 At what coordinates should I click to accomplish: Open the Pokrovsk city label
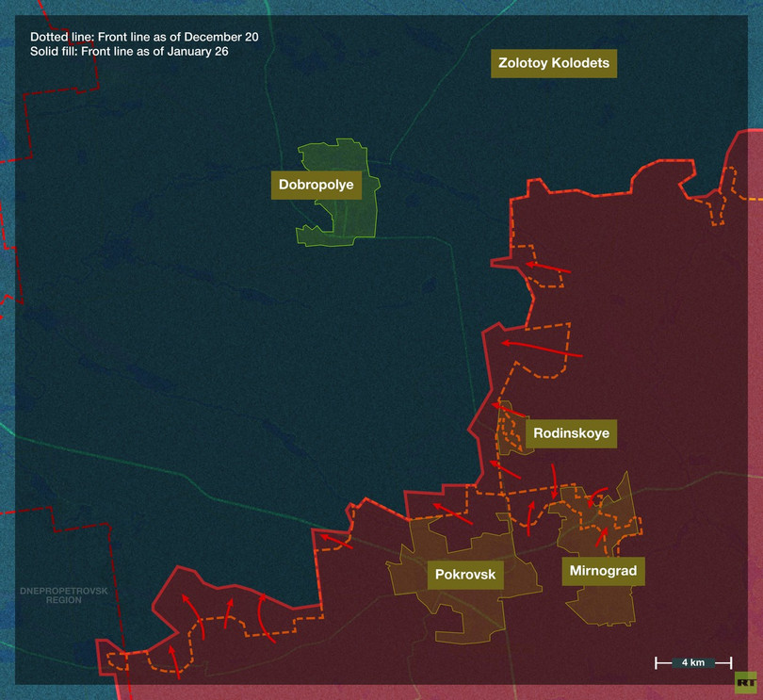pyautogui.click(x=465, y=575)
